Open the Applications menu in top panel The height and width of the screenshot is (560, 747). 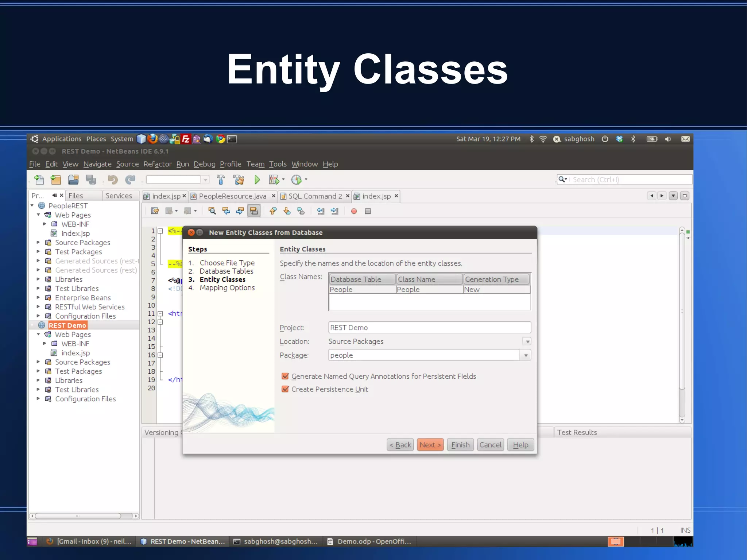pyautogui.click(x=62, y=139)
